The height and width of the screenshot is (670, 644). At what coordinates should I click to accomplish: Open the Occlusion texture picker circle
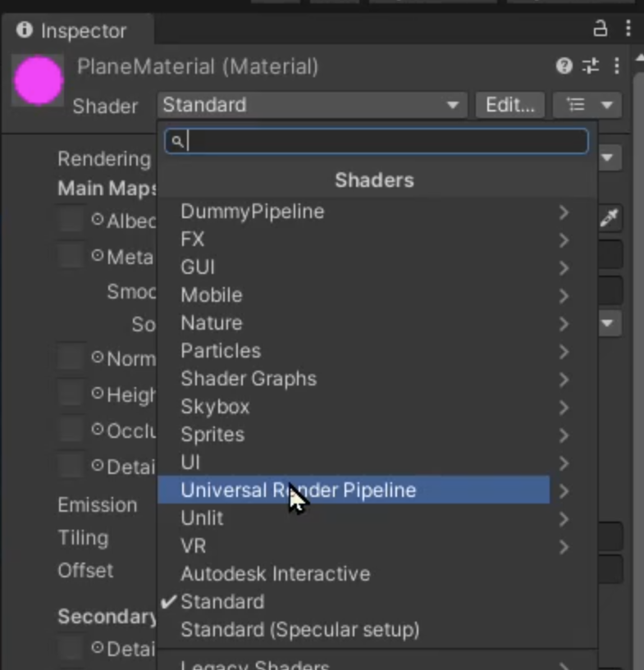pyautogui.click(x=98, y=429)
